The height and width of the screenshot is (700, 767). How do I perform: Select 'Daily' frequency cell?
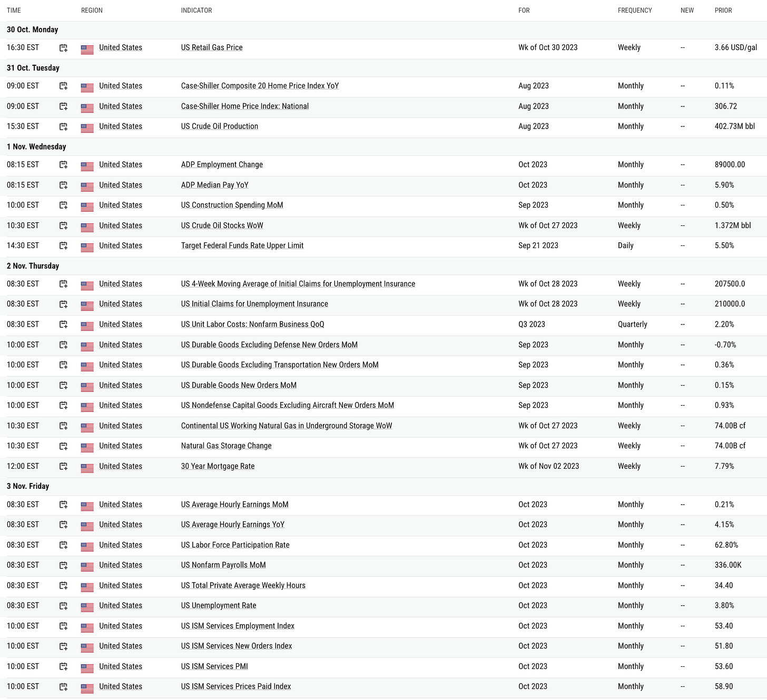tap(626, 245)
